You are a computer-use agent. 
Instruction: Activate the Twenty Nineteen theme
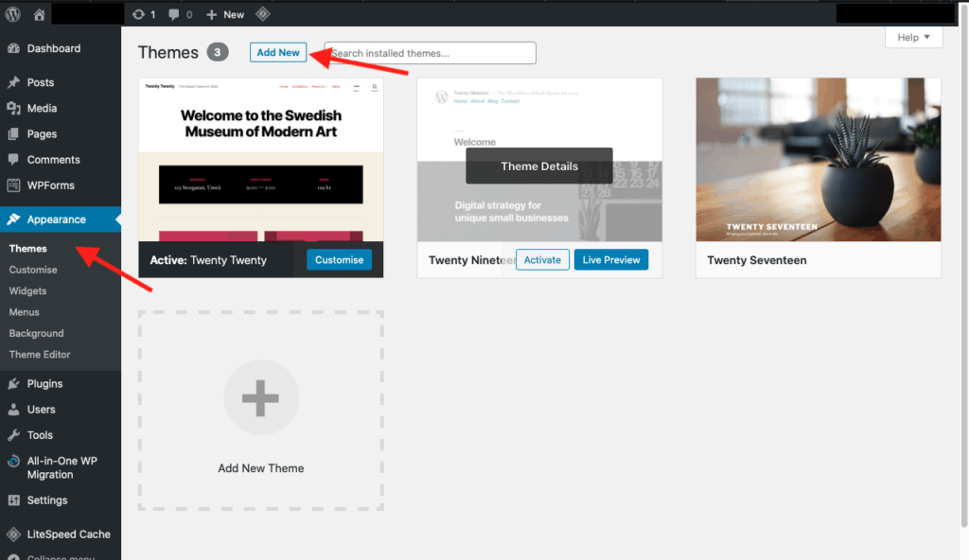542,259
